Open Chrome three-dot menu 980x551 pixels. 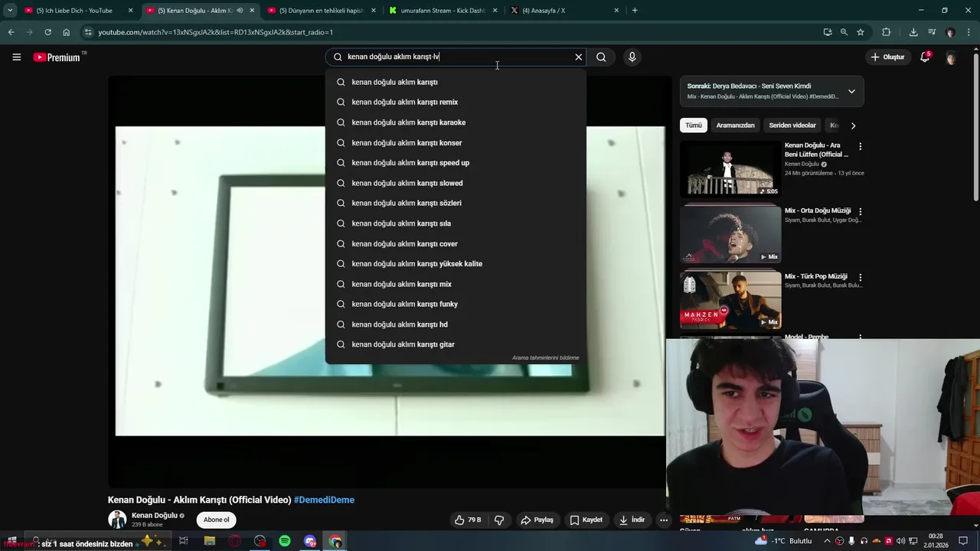(969, 32)
